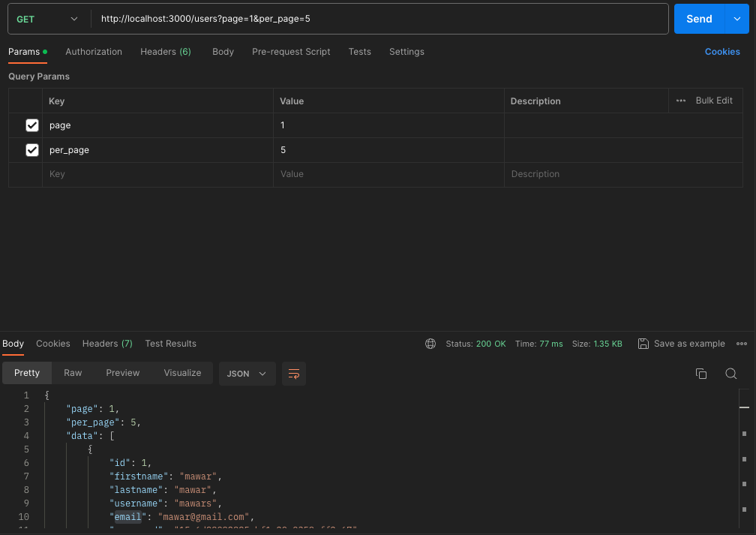Click the "mawar@gmail.com" value in response
756x535 pixels.
pyautogui.click(x=203, y=517)
